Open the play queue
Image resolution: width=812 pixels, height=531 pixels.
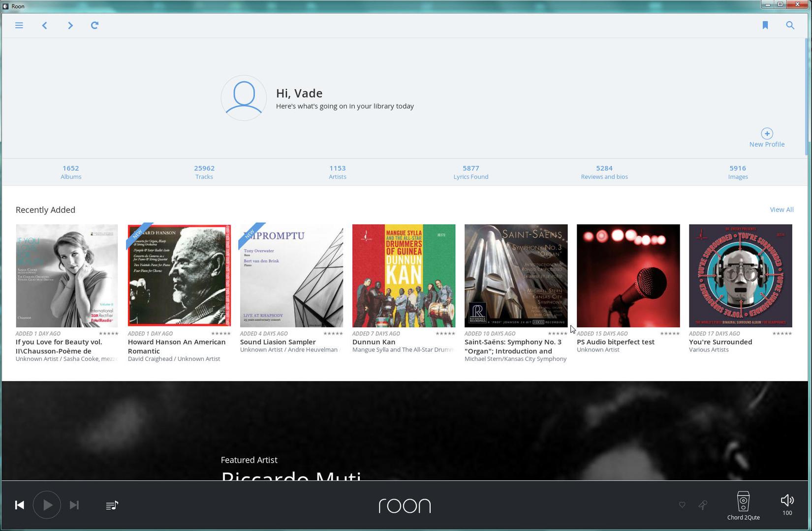(112, 505)
